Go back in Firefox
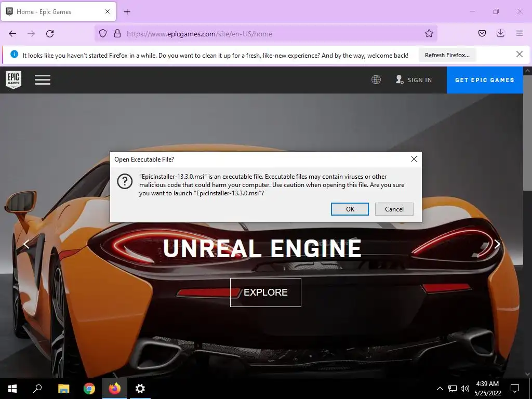The height and width of the screenshot is (399, 532). (x=12, y=34)
